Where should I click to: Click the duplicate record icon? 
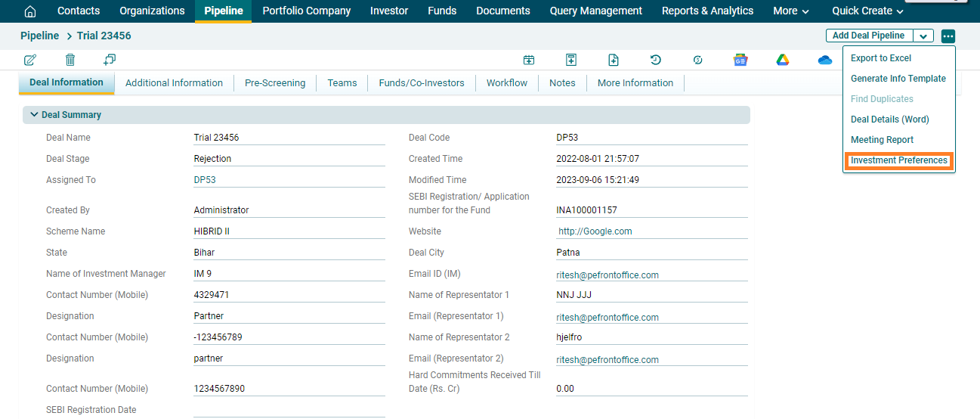point(110,60)
